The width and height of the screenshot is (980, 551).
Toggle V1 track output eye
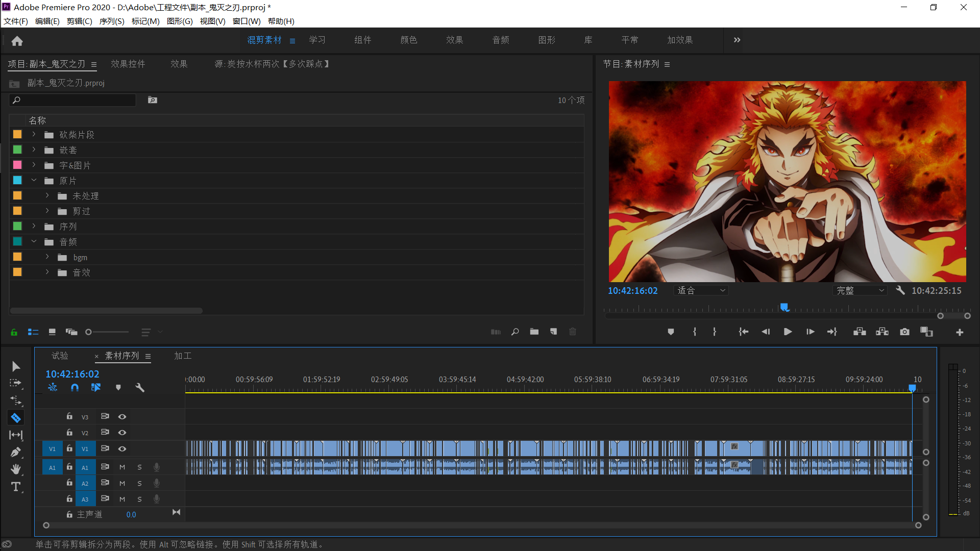click(122, 449)
